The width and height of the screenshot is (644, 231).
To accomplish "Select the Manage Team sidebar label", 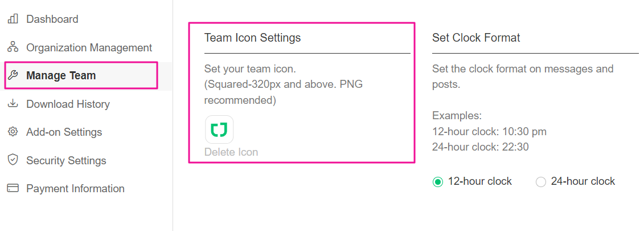I will pyautogui.click(x=61, y=75).
